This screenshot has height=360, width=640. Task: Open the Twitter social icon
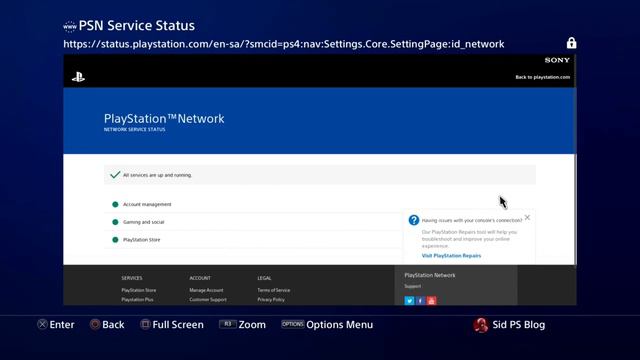pos(409,301)
